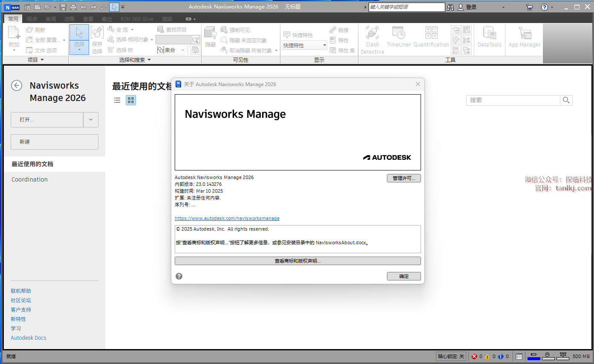
Task: Click the blue information icon in status bar
Action: click(501, 356)
